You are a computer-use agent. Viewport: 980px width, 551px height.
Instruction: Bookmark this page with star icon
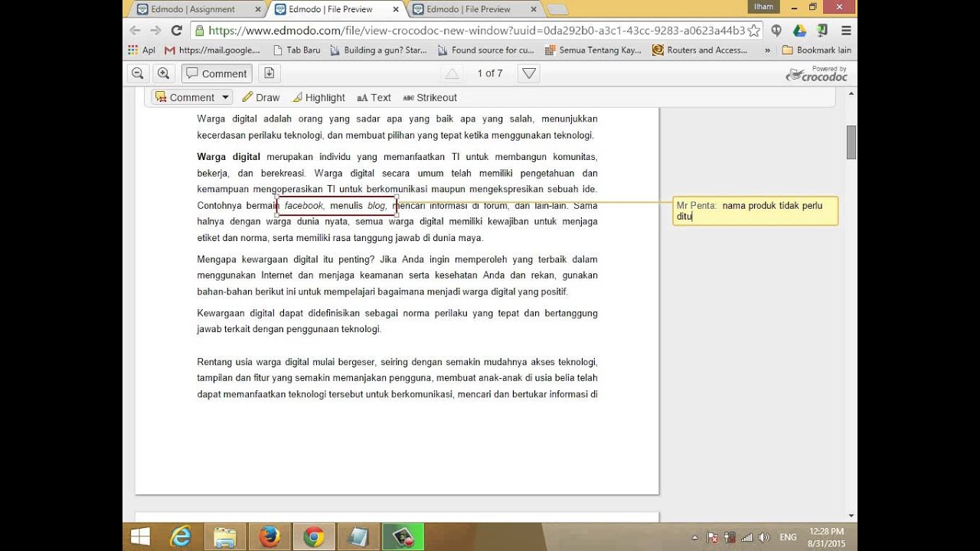pos(753,31)
